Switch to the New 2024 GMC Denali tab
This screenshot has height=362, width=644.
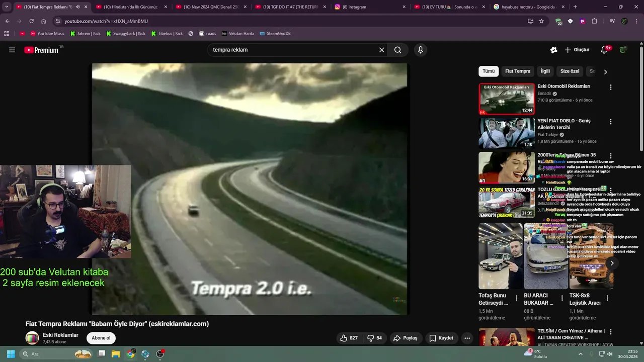210,7
